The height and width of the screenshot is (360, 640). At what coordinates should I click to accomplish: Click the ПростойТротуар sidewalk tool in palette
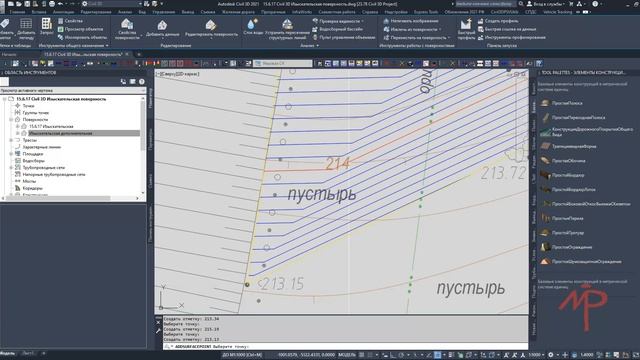pos(562,233)
